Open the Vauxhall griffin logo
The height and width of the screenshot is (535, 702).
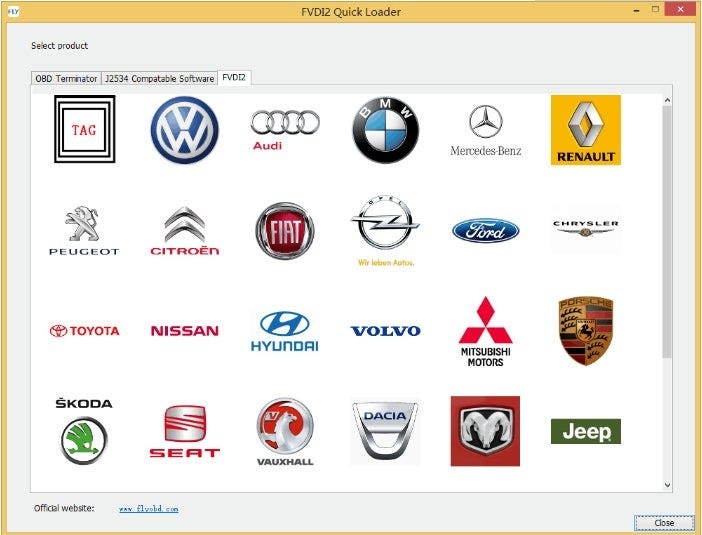285,432
